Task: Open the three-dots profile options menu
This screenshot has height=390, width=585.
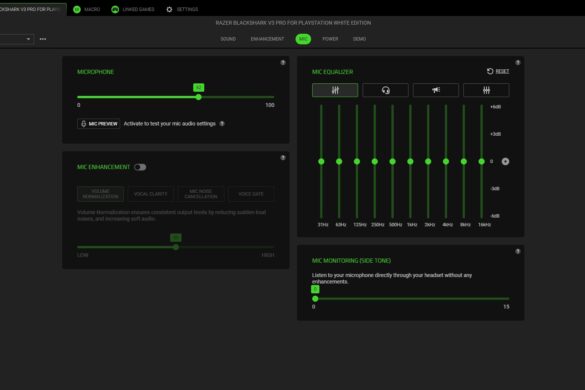Action: pos(43,39)
